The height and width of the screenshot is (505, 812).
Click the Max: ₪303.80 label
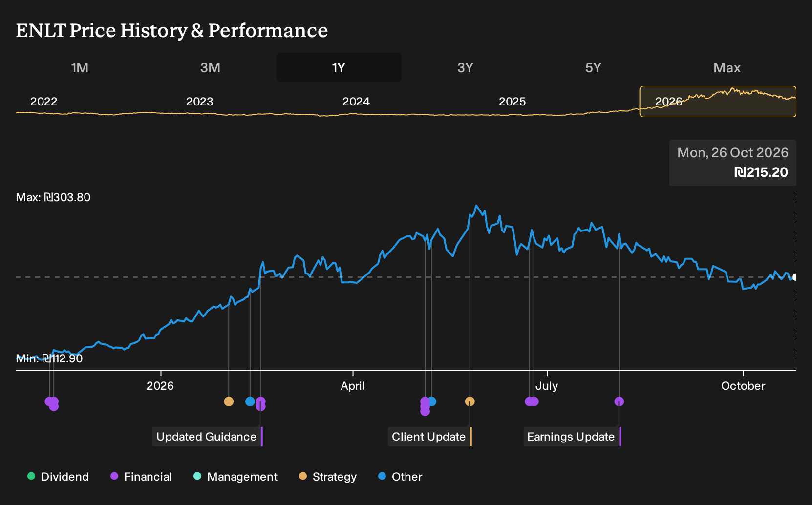click(53, 197)
